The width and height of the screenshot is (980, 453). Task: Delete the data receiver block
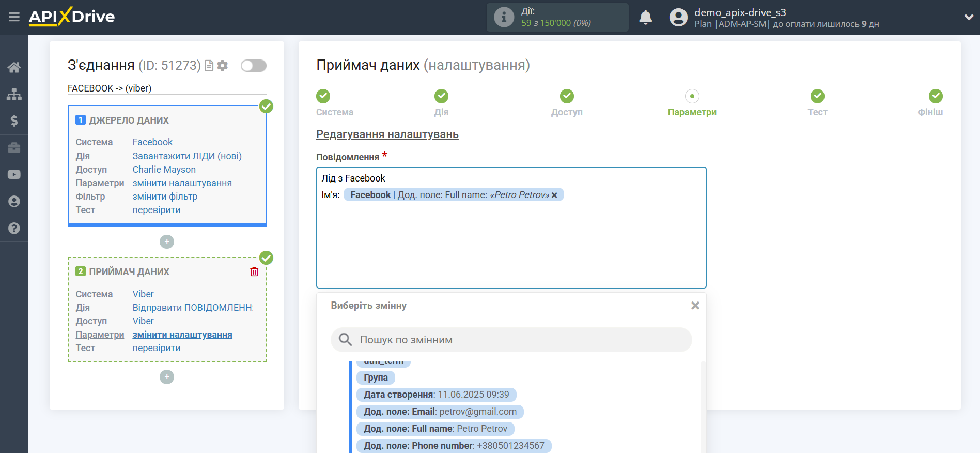pos(254,271)
